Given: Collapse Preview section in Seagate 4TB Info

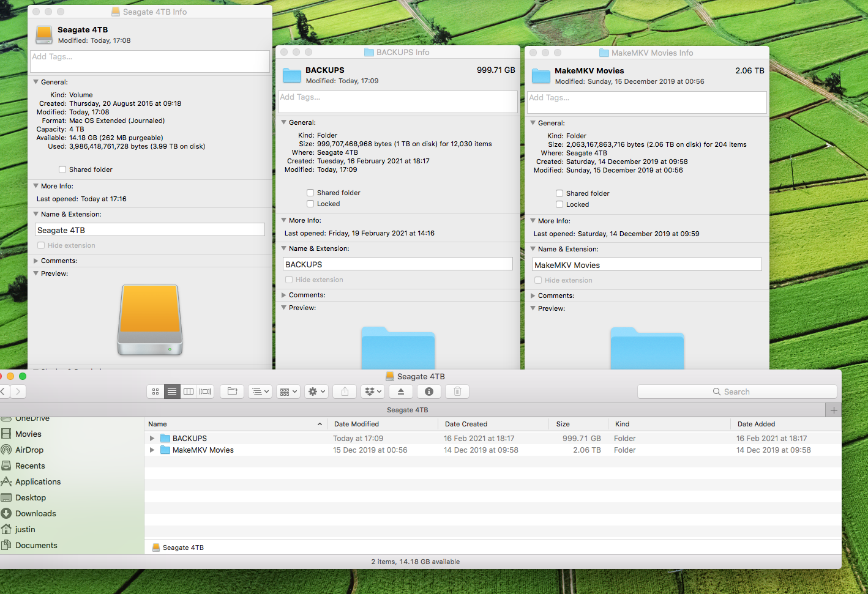Looking at the screenshot, I should [x=36, y=273].
